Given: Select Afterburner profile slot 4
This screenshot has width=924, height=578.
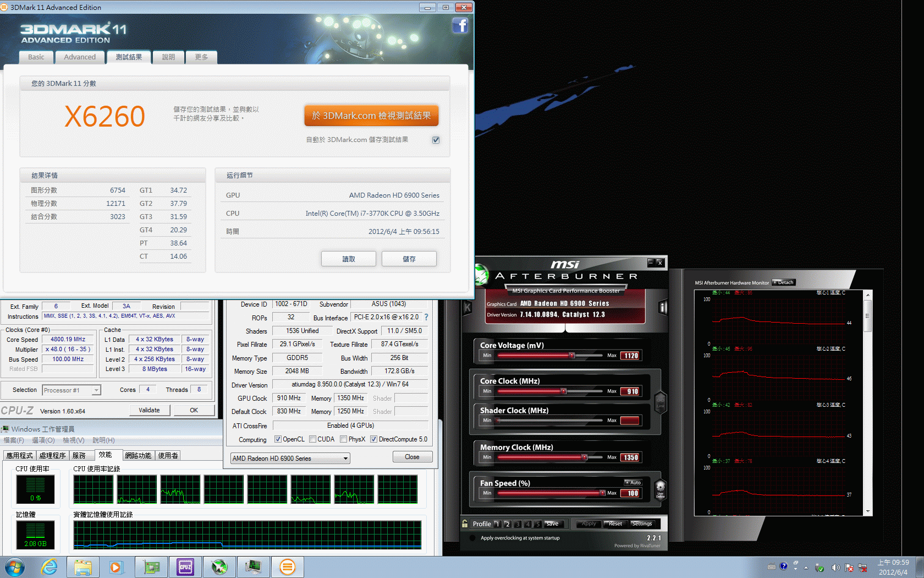Looking at the screenshot, I should click(528, 524).
